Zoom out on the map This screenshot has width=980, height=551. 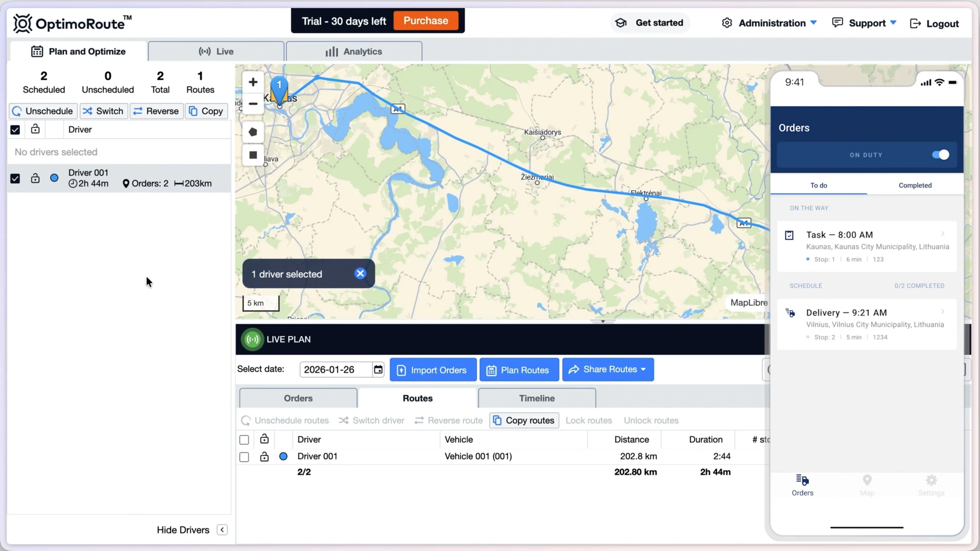(253, 104)
